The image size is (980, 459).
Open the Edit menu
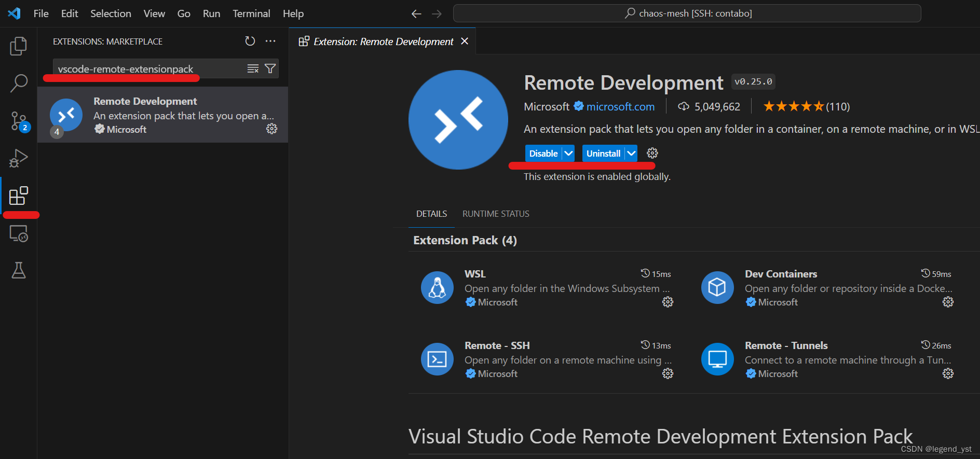click(70, 13)
